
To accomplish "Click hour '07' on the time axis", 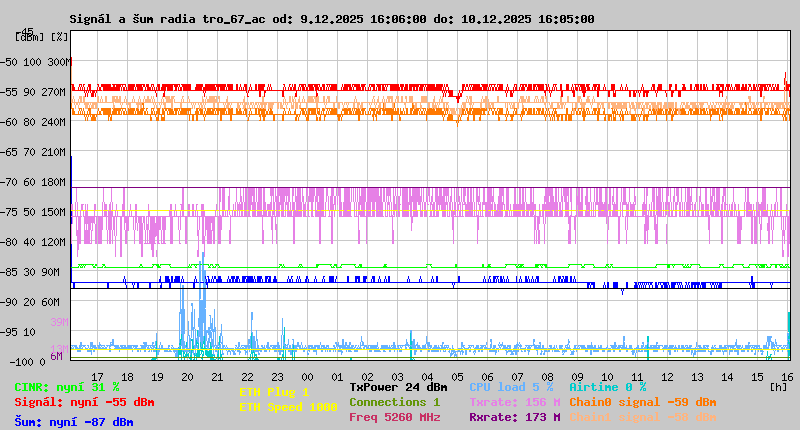I will coord(517,377).
